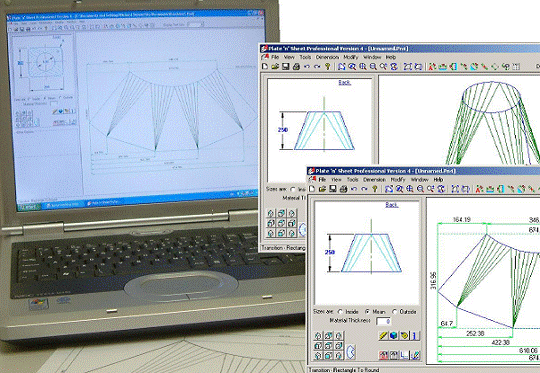This screenshot has height=373, width=540.
Task: Open the Dimension menu in front window
Action: point(374,179)
